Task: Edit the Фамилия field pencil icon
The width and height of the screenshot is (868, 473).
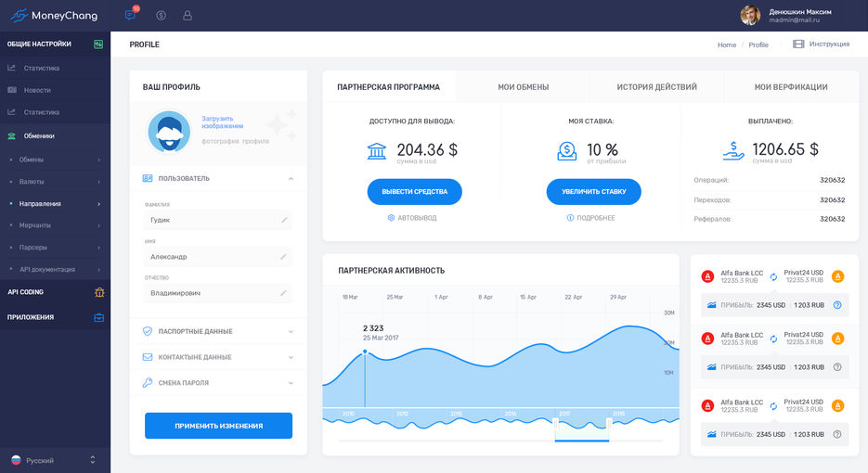Action: 284,220
